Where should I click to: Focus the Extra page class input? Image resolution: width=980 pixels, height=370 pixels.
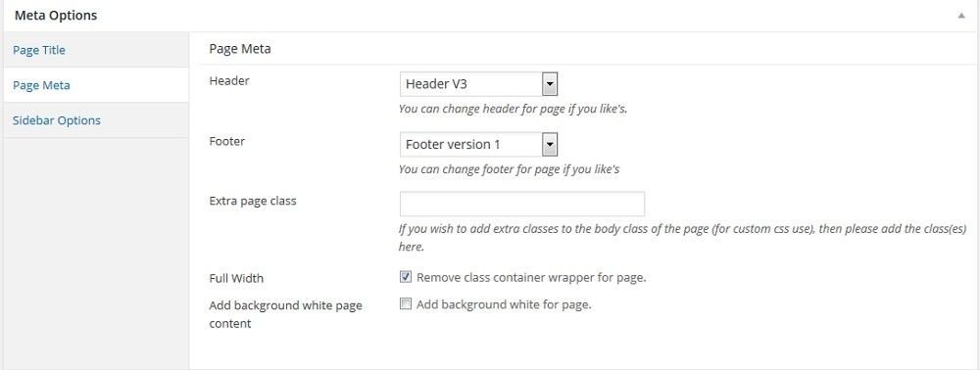click(522, 204)
